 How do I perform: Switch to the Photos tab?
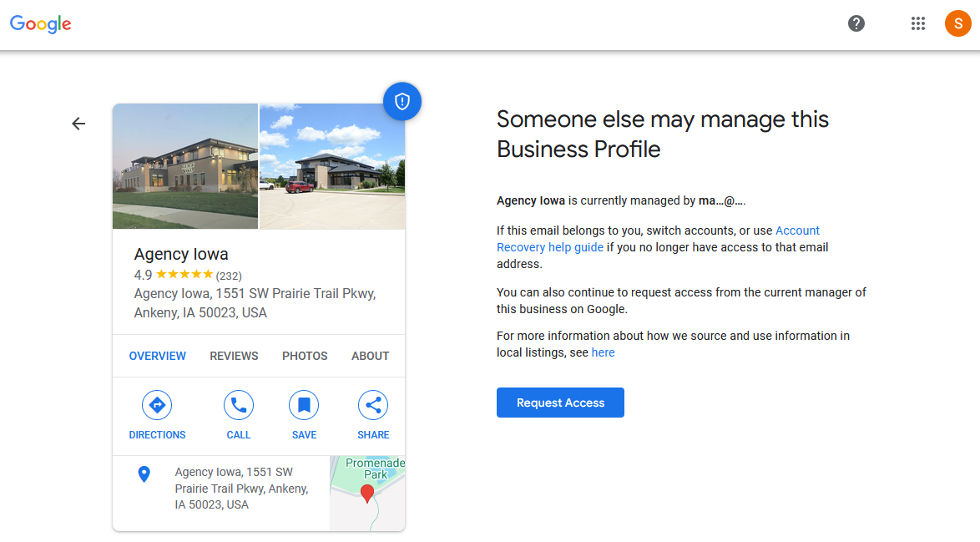click(x=305, y=356)
